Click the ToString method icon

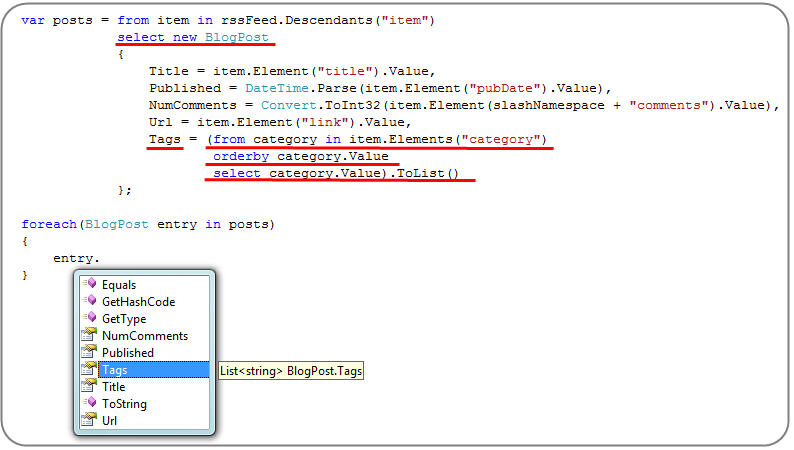(90, 402)
